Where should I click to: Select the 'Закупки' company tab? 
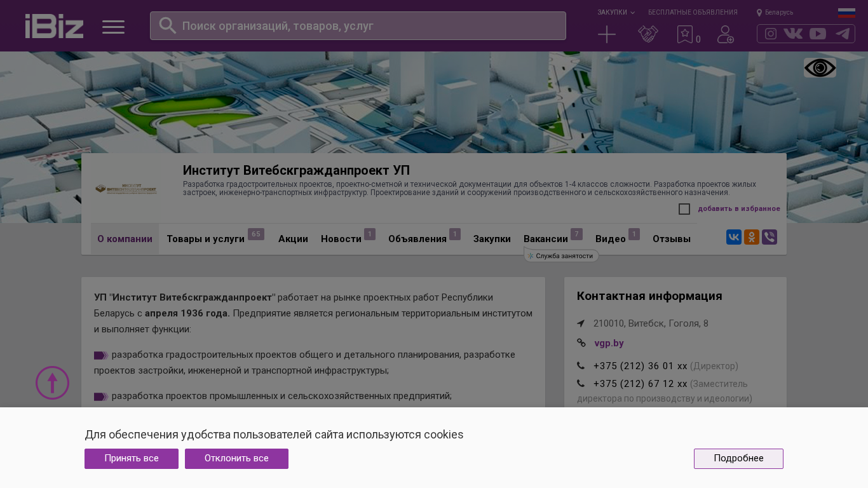pos(492,239)
